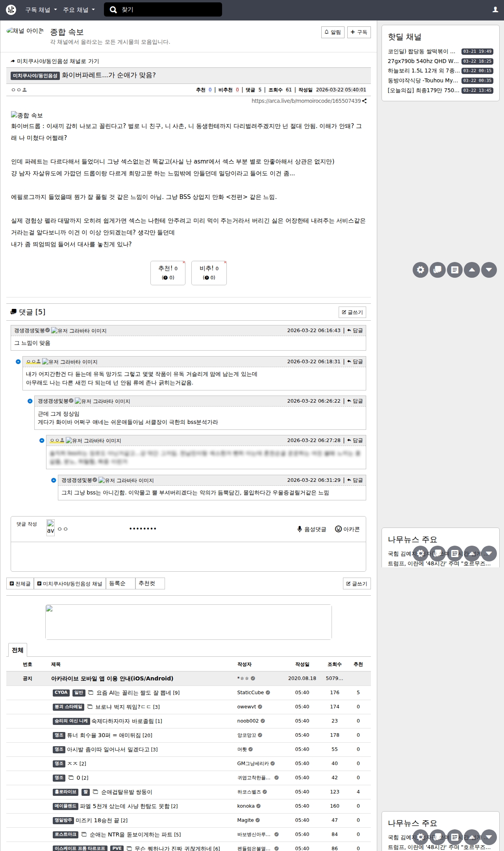504x851 pixels.
Task: Click the share icon beside the post URL
Action: [365, 101]
